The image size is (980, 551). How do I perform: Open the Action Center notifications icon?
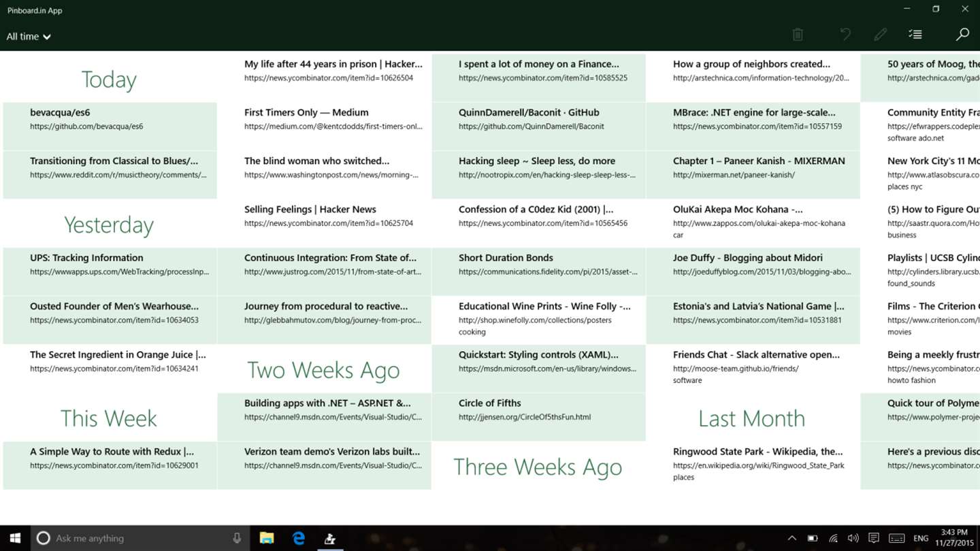tap(874, 538)
